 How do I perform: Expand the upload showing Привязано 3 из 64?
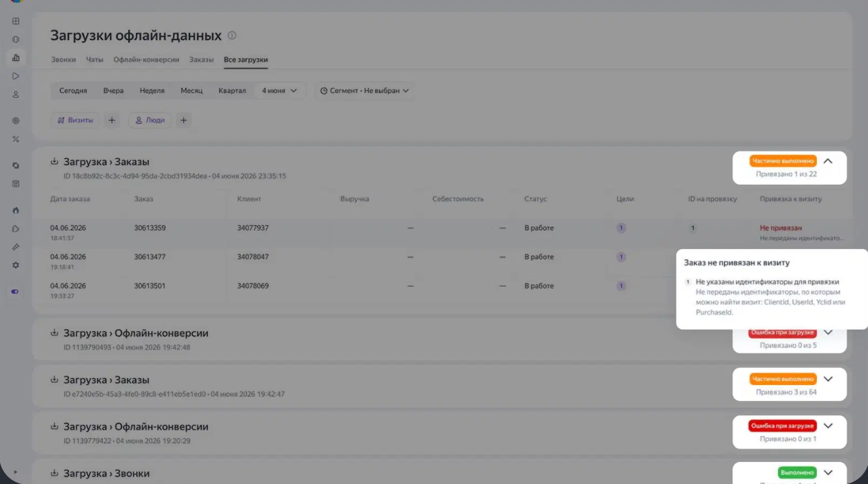(x=828, y=379)
